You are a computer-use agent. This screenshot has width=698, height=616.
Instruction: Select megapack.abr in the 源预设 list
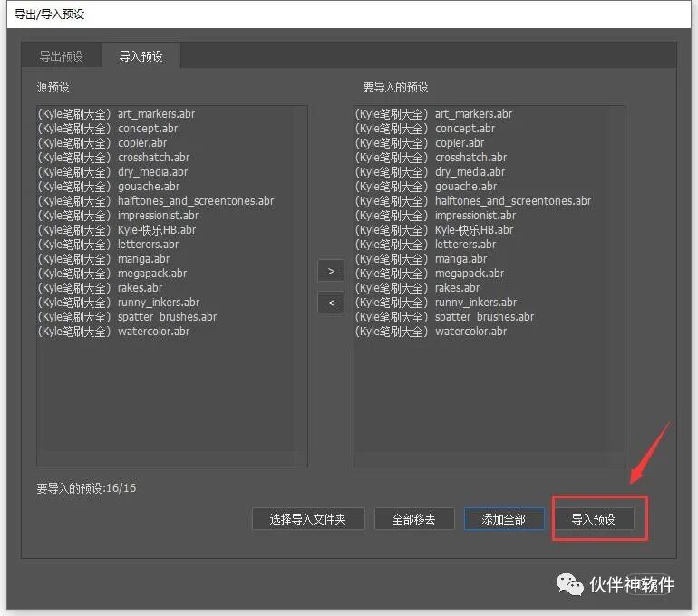tap(112, 273)
